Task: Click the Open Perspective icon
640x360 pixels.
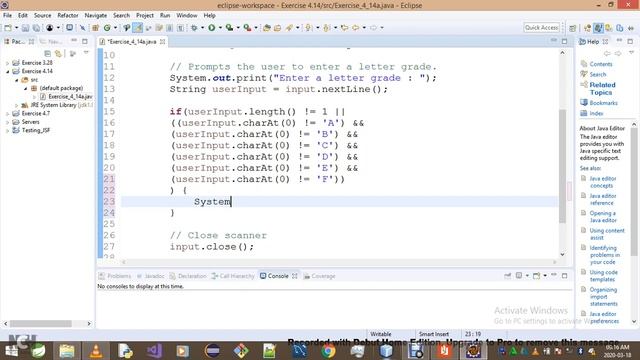Action: click(573, 28)
